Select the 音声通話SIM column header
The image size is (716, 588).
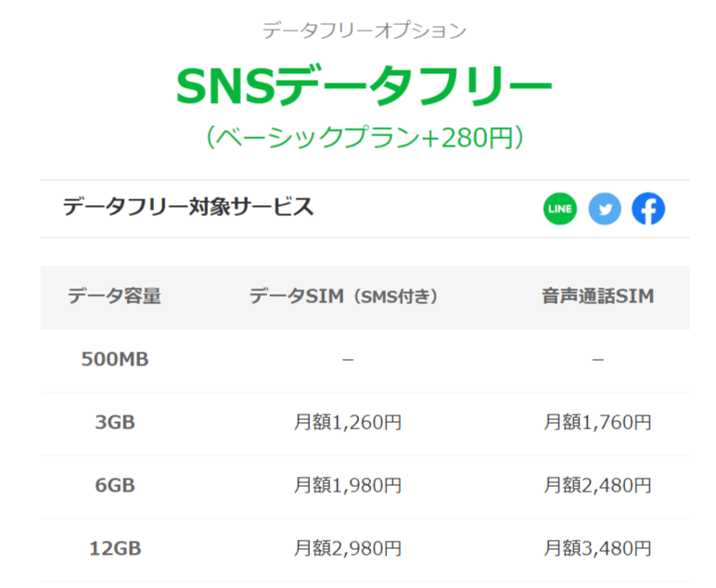(x=597, y=296)
